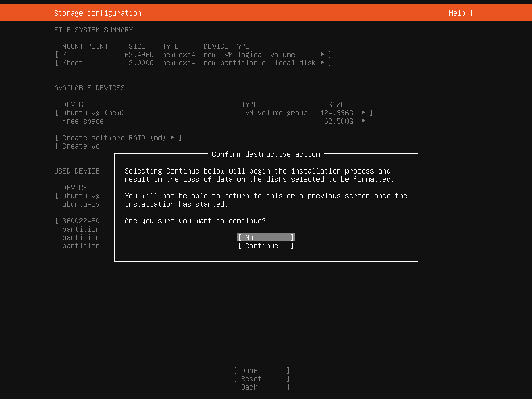Click the Confirm destructive action dialog title
Image resolution: width=532 pixels, height=399 pixels.
[x=265, y=154]
